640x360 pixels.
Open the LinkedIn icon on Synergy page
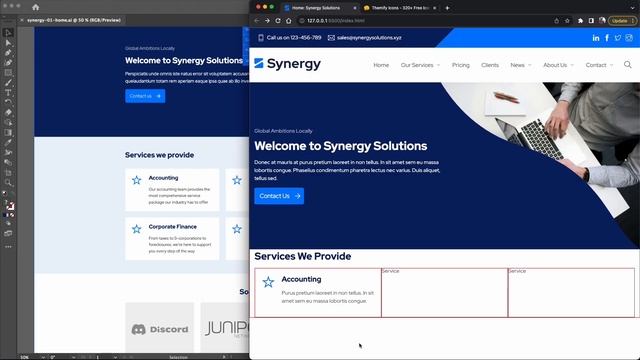pos(596,38)
